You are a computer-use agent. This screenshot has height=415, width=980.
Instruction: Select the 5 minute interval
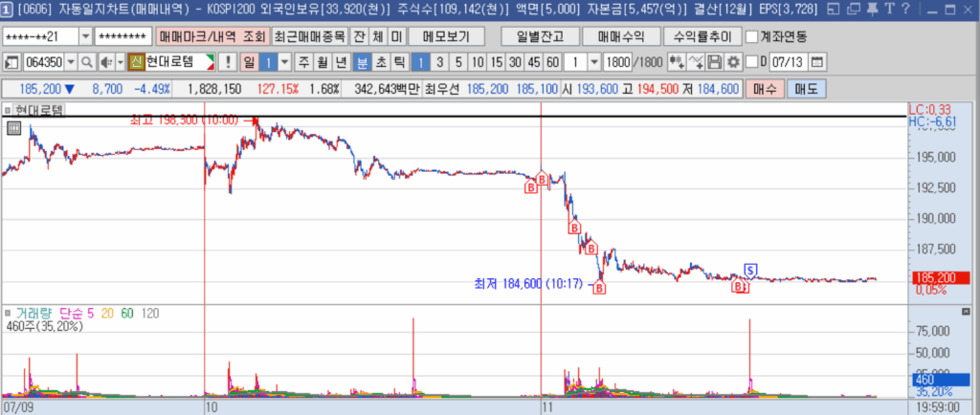458,62
